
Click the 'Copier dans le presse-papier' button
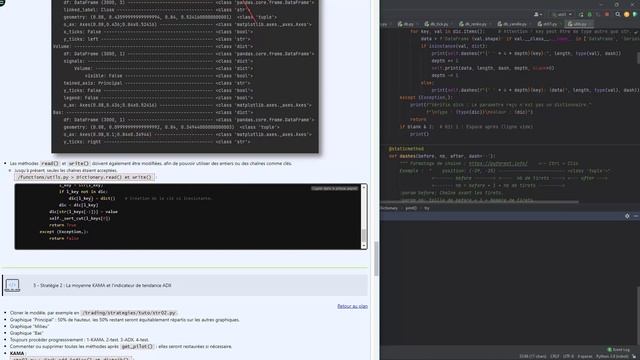coord(335,189)
